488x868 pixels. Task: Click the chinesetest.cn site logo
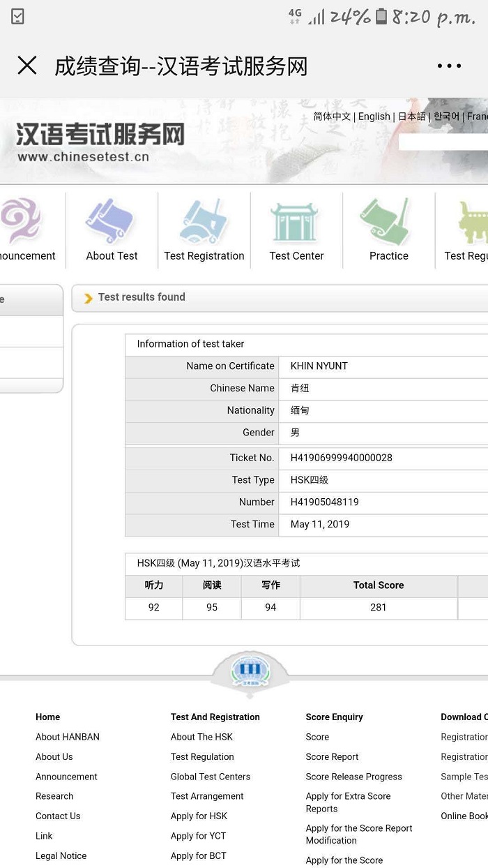point(100,142)
